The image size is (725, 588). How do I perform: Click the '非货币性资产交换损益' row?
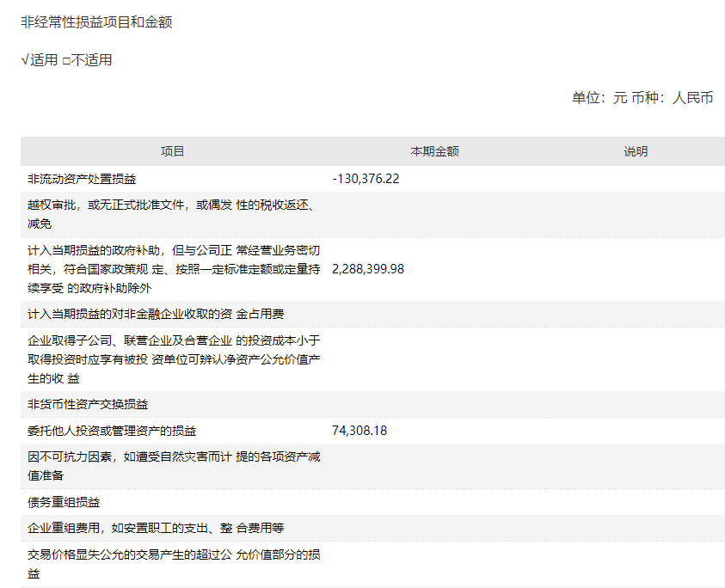pos(88,404)
